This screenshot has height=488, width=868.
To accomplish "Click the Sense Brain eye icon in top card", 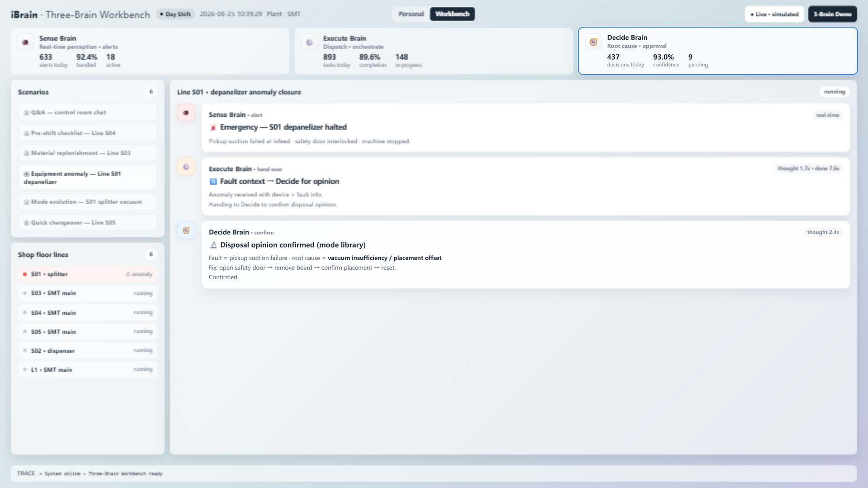I will (25, 42).
